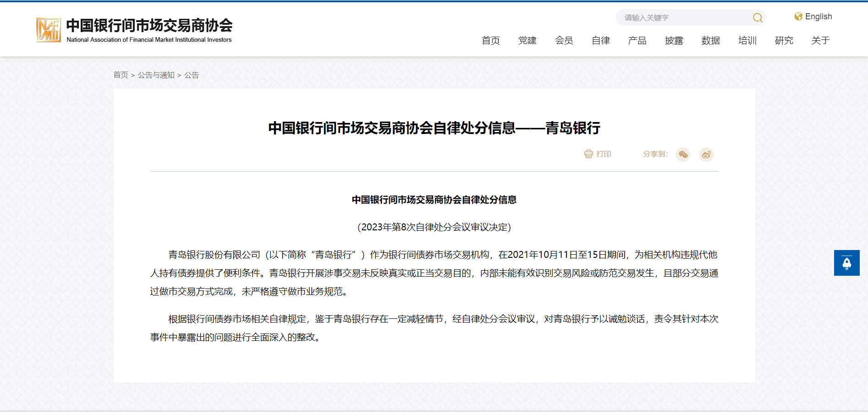Click the rocket back-to-top button
Viewport: 868px width, 412px height.
pos(846,263)
